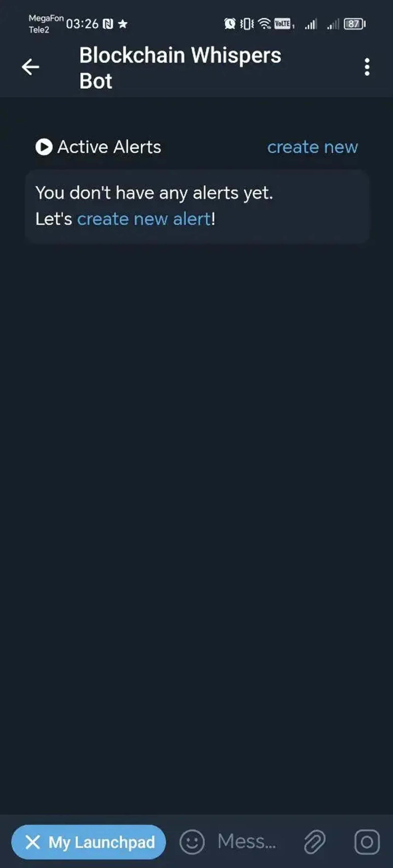Open the camera icon in message bar
This screenshot has width=393, height=868.
pyautogui.click(x=367, y=842)
